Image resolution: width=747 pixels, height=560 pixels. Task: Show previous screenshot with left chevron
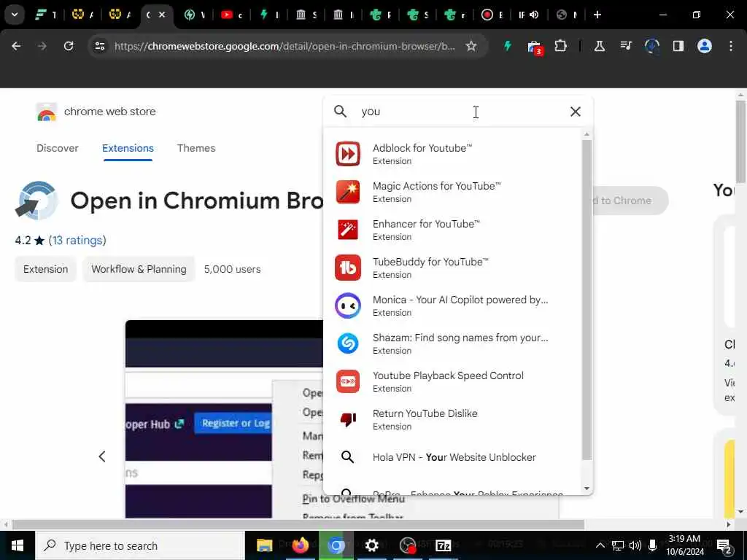coord(102,456)
